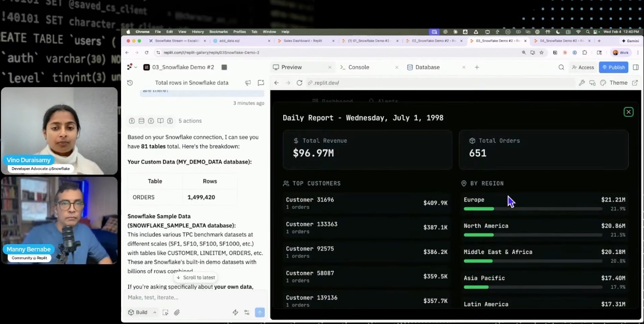Click the search magnifier in the workspace header

(x=561, y=67)
